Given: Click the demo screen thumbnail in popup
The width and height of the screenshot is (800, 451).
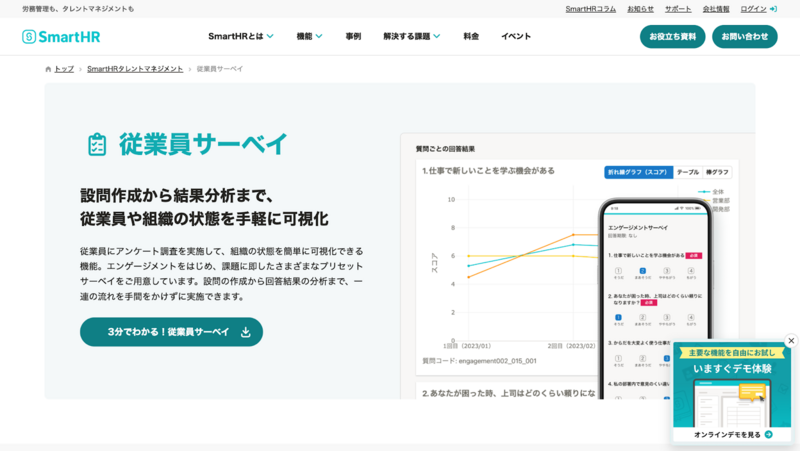Looking at the screenshot, I should pos(732,405).
